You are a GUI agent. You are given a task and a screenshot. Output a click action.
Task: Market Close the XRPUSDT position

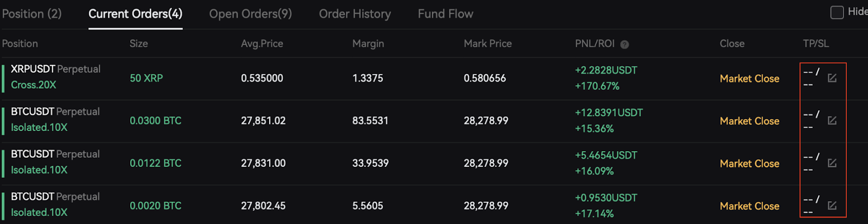pos(749,79)
